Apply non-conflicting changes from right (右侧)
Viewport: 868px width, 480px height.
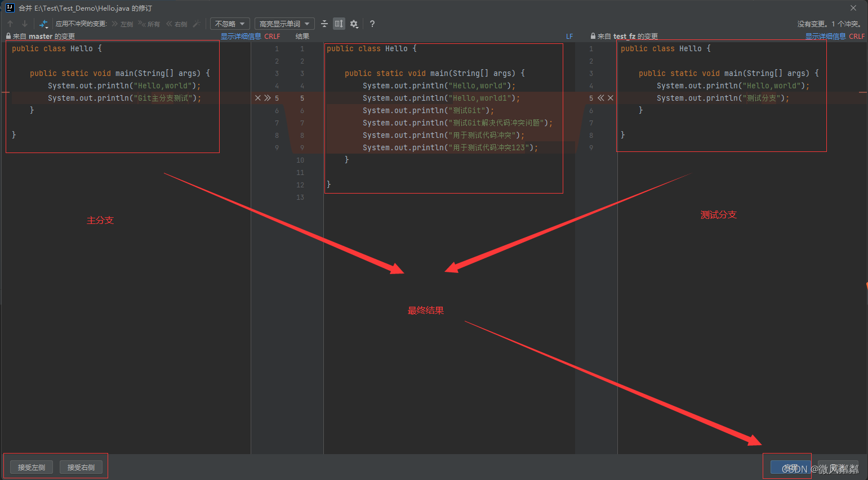pos(176,24)
